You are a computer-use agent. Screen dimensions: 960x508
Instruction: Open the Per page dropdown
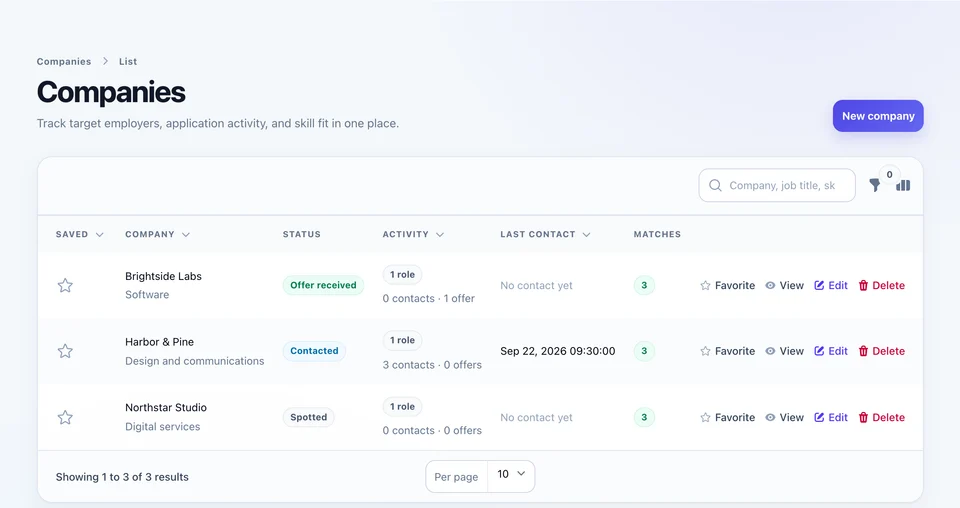click(x=511, y=475)
